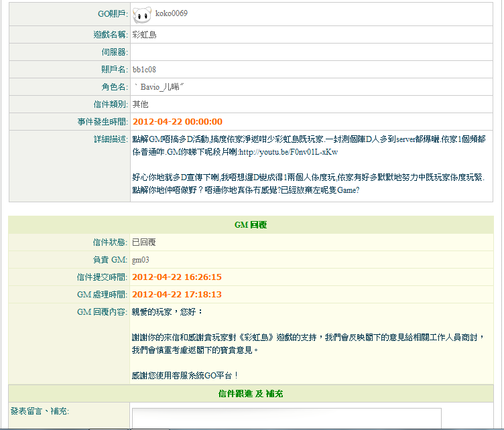Click the koko0069 avatar icon
504x430 pixels.
click(x=141, y=14)
